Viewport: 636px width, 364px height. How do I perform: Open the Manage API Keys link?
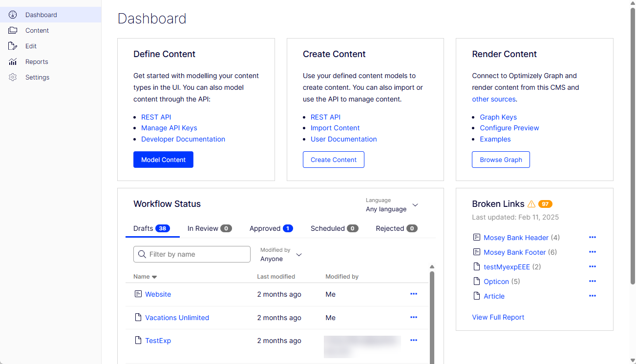169,128
